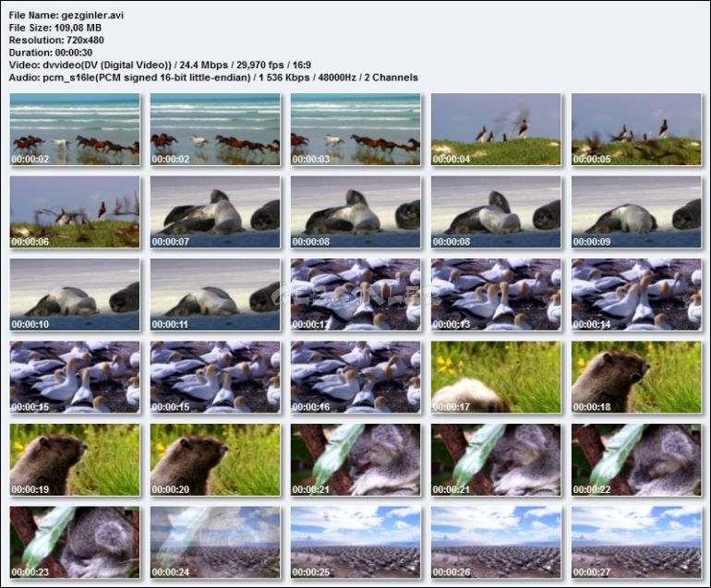Select the landscape thumbnail at 00:00:25
711x588 pixels.
pos(355,542)
